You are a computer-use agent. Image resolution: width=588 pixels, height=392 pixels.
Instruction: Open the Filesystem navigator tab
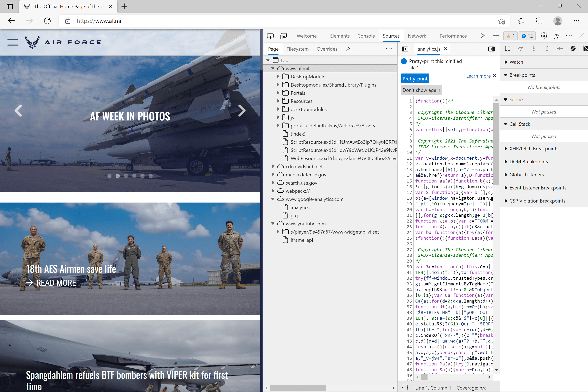[x=297, y=49]
